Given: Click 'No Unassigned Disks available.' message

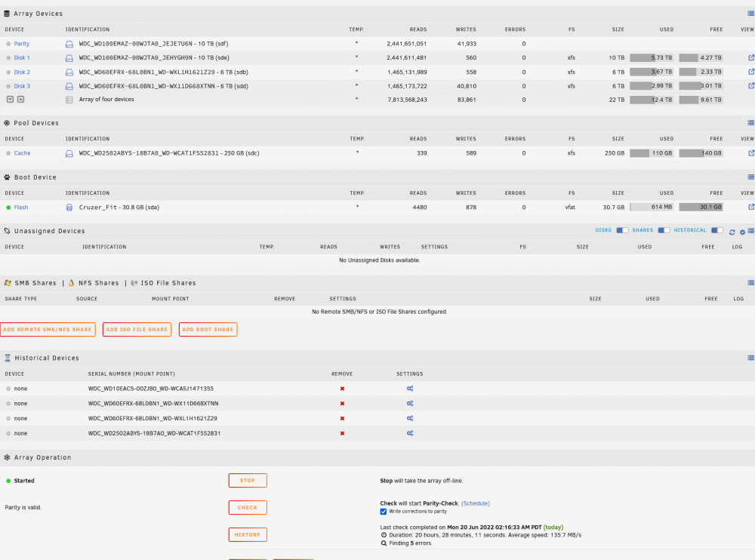Looking at the screenshot, I should coord(380,260).
